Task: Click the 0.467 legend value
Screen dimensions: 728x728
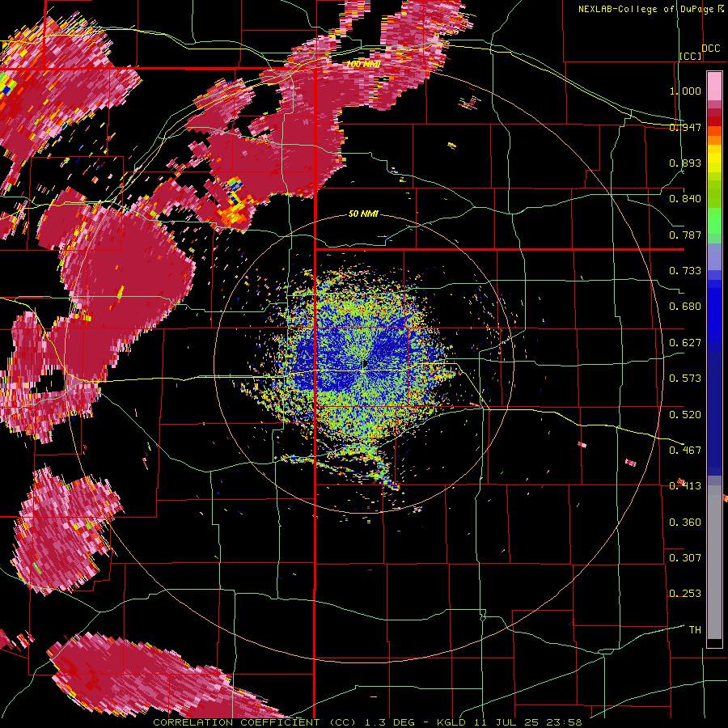Action: click(x=685, y=451)
